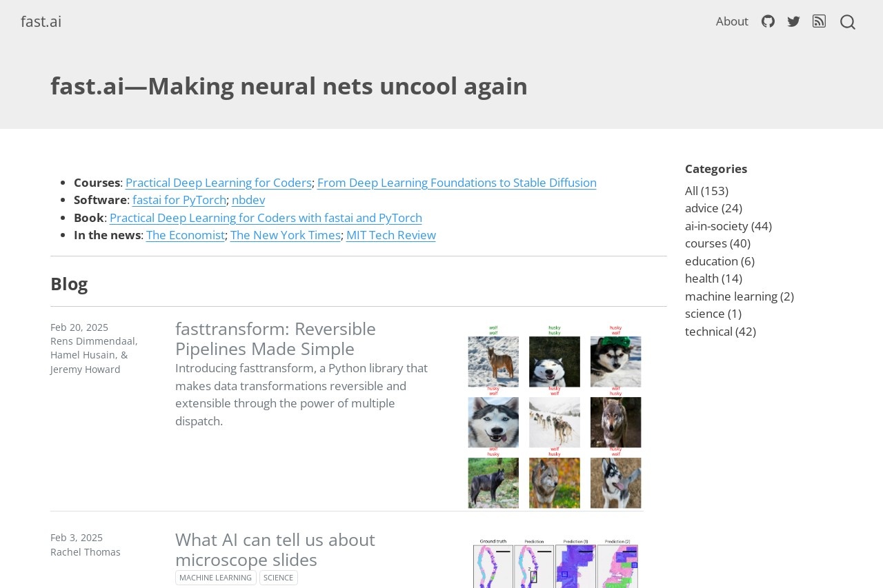Open the GitHub icon link

tap(768, 21)
